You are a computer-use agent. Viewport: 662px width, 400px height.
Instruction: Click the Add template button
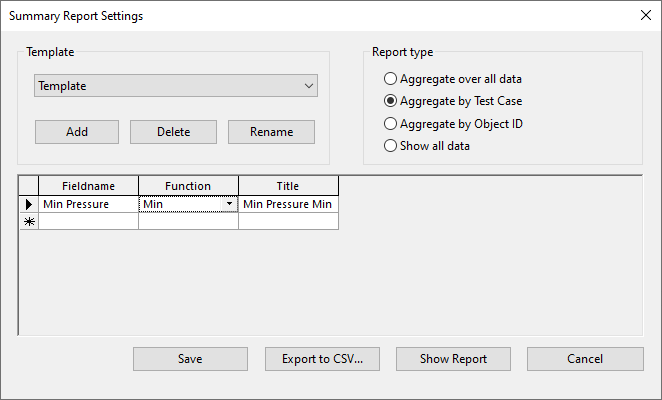(77, 132)
